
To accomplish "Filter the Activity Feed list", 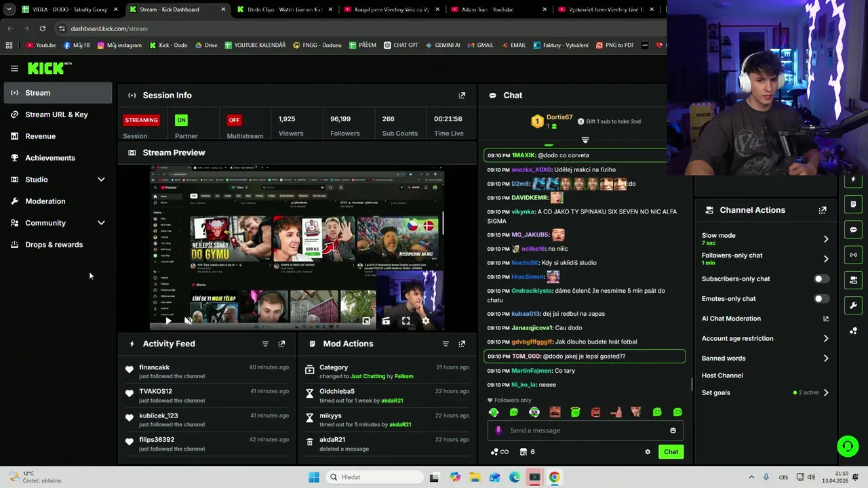I will pyautogui.click(x=265, y=344).
